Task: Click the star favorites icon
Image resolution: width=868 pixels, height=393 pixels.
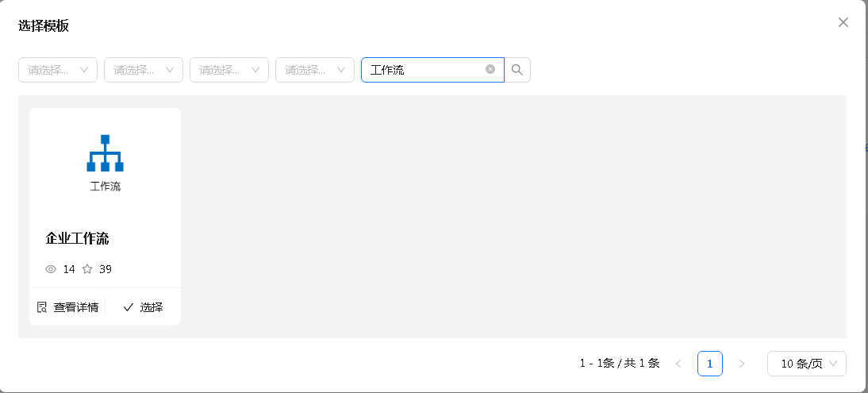Action: pos(87,269)
